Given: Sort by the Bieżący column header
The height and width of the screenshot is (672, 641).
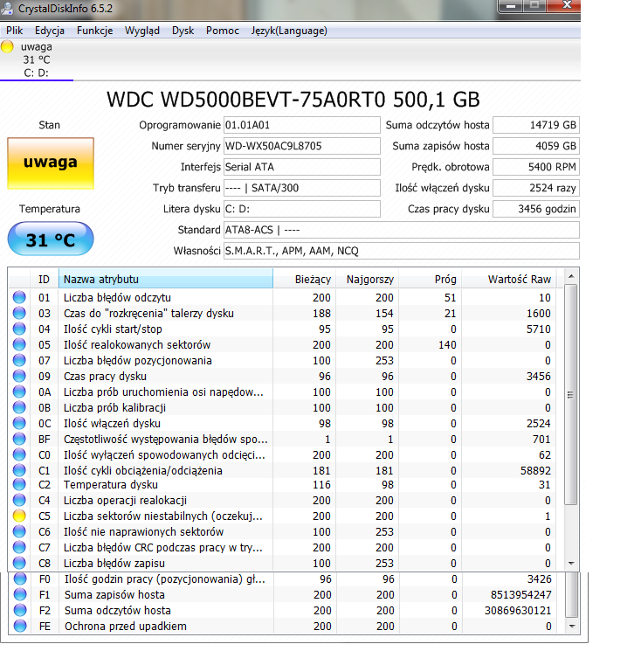Looking at the screenshot, I should coord(305,280).
